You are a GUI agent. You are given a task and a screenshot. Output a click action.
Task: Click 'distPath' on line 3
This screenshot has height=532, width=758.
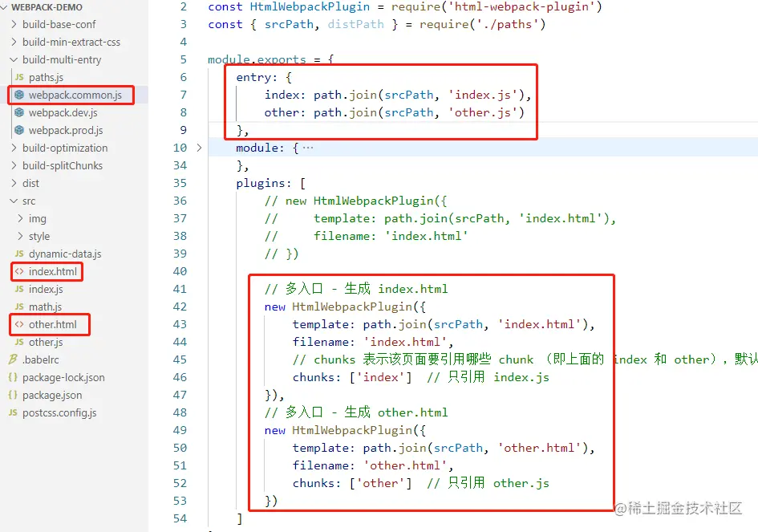point(356,24)
